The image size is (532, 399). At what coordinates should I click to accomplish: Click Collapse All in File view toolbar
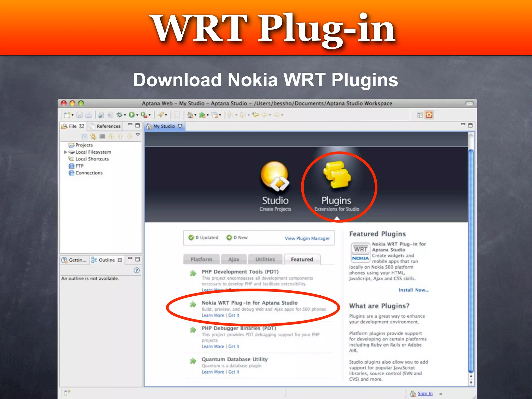(x=85, y=136)
